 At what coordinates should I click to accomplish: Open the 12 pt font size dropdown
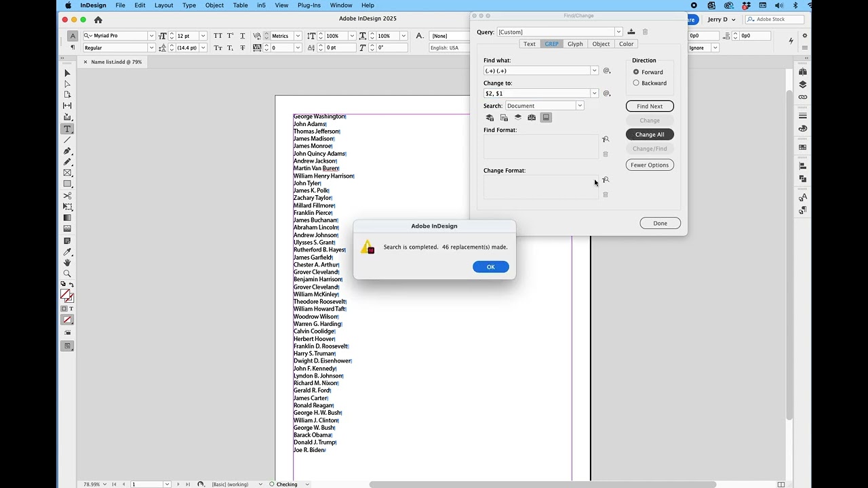(203, 36)
